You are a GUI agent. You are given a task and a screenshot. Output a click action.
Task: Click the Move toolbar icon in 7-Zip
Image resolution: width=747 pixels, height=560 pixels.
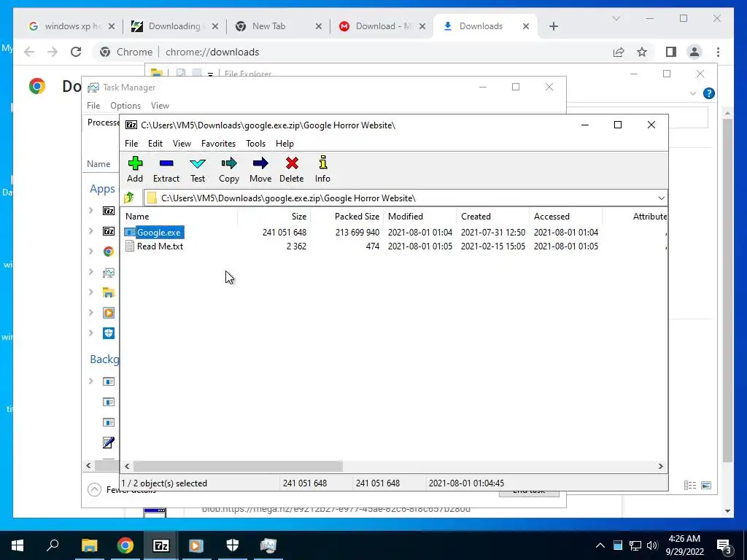[x=260, y=164]
